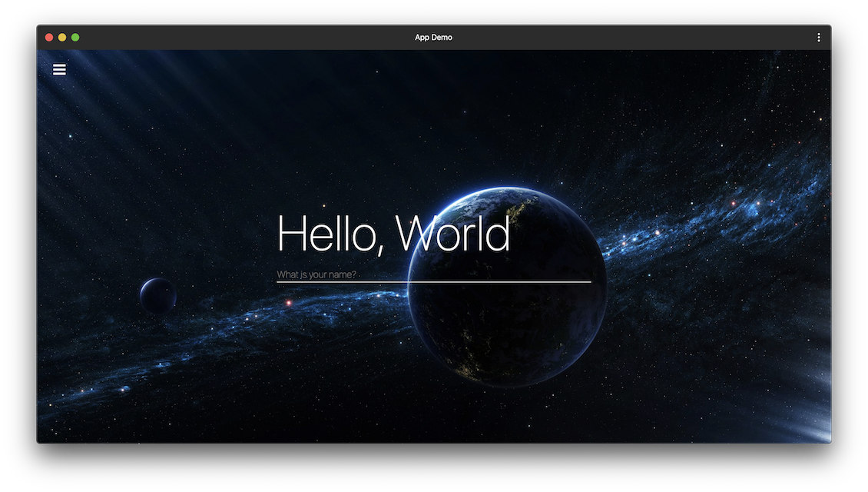
Task: Click the yellow minimize button
Action: coord(61,36)
